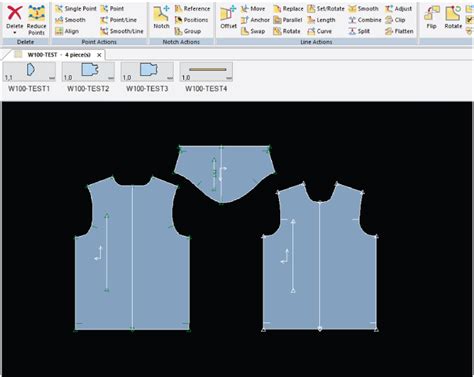The image size is (474, 377).
Task: Close the W100-TEST tab
Action: pos(99,55)
